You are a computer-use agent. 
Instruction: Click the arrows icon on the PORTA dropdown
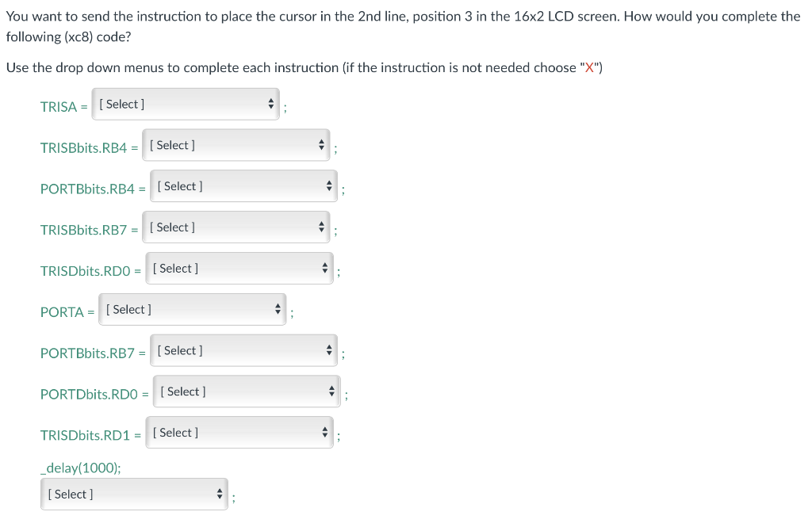(278, 309)
